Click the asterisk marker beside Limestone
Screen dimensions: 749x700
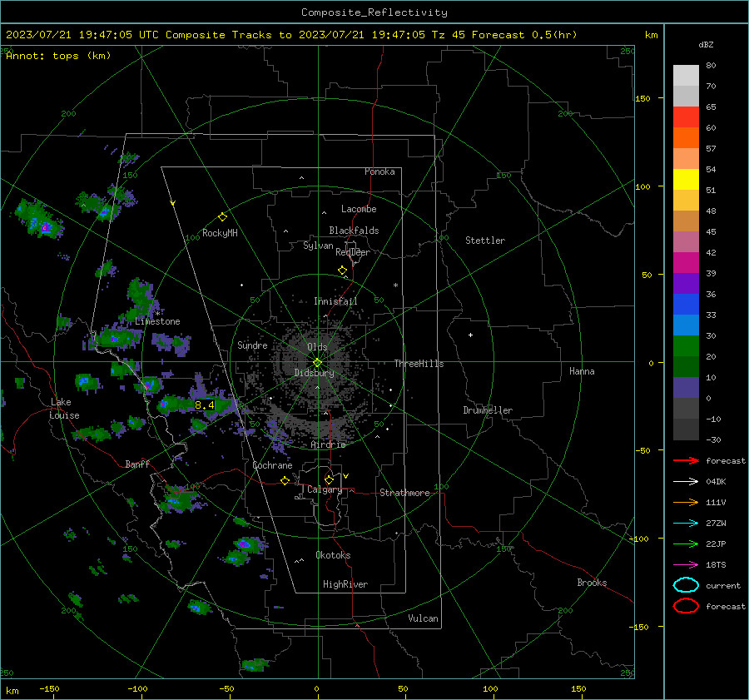(157, 315)
